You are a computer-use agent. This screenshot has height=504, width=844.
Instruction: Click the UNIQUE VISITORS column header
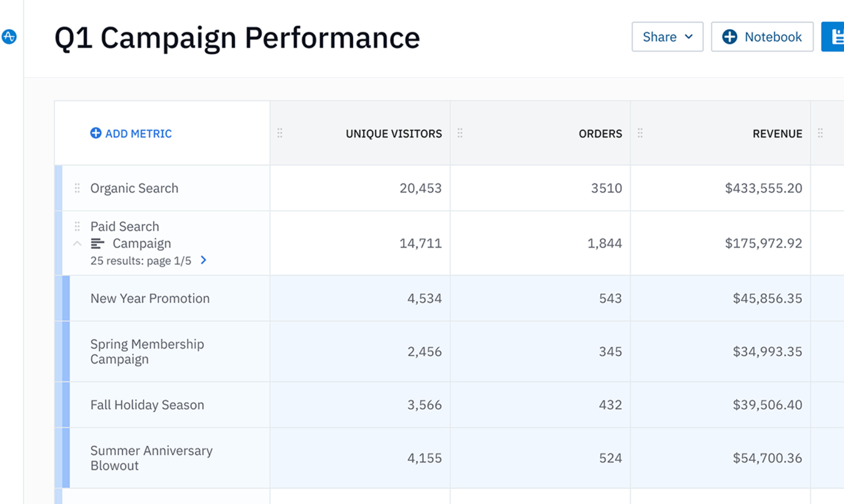(x=394, y=133)
